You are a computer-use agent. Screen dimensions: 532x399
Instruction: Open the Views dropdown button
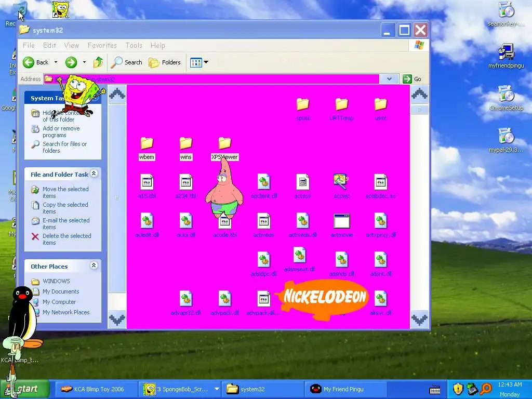pyautogui.click(x=199, y=62)
